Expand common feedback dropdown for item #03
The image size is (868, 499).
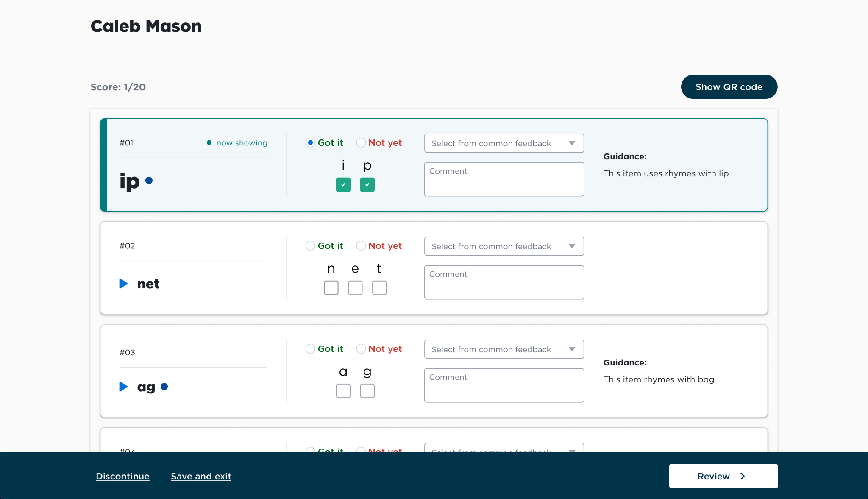coord(504,349)
